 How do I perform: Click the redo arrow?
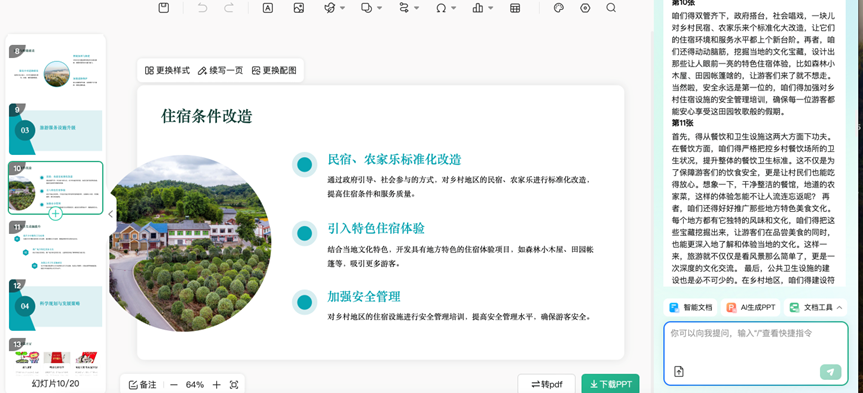(229, 8)
